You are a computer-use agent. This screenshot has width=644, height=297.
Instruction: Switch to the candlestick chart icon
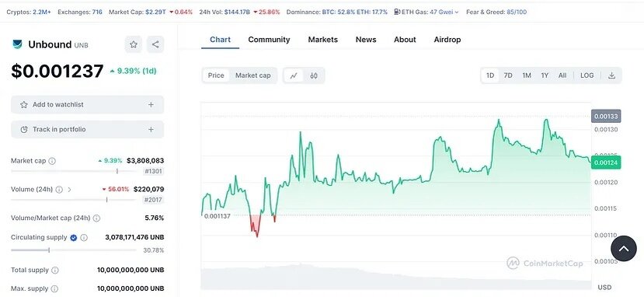coord(314,75)
